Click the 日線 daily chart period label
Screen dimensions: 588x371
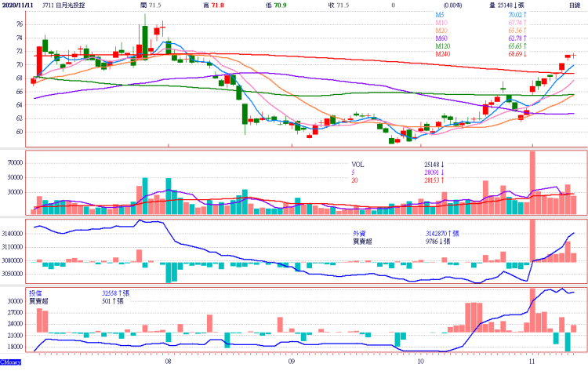point(574,5)
